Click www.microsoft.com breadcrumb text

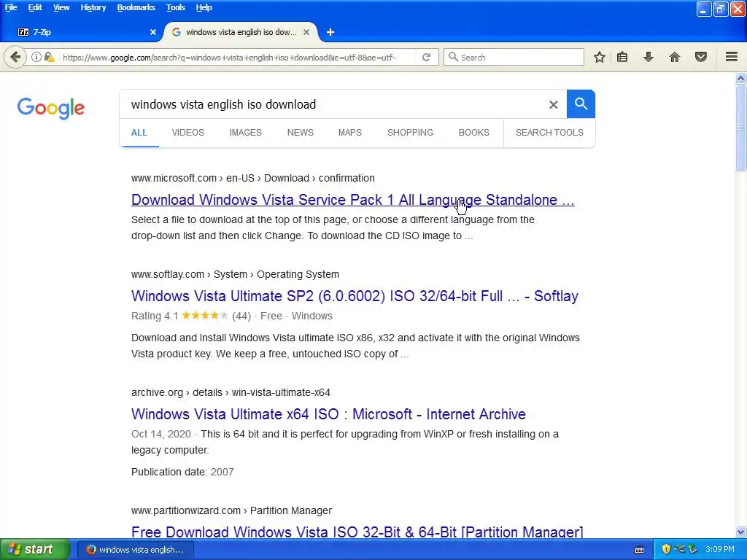coord(253,178)
